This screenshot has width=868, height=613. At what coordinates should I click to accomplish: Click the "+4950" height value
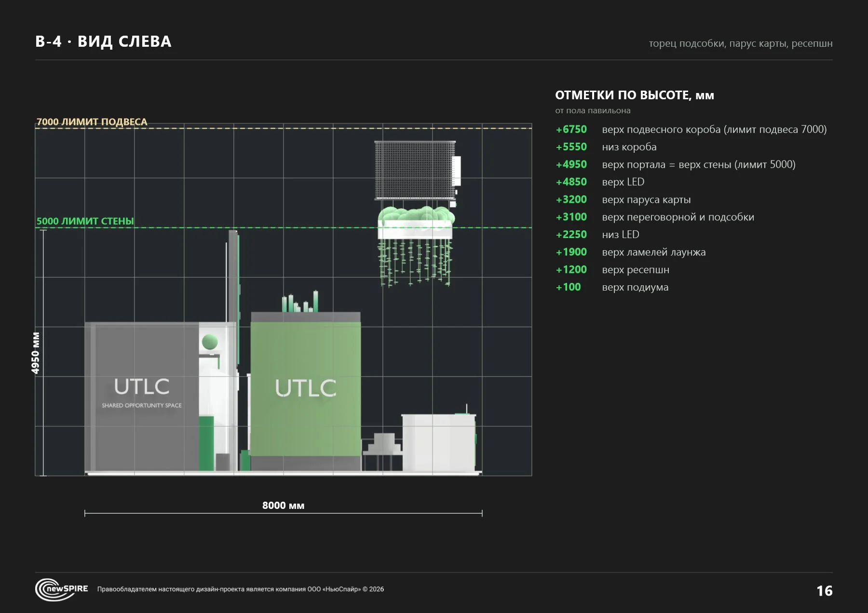[571, 164]
